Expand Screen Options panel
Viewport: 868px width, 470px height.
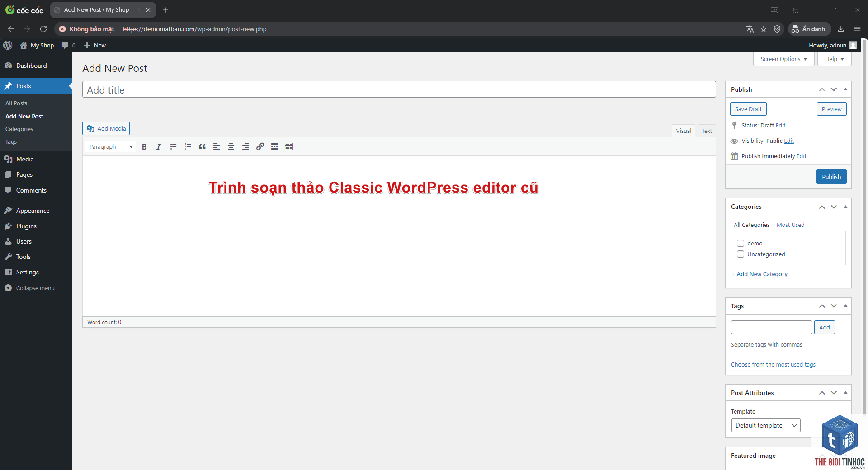(x=783, y=59)
